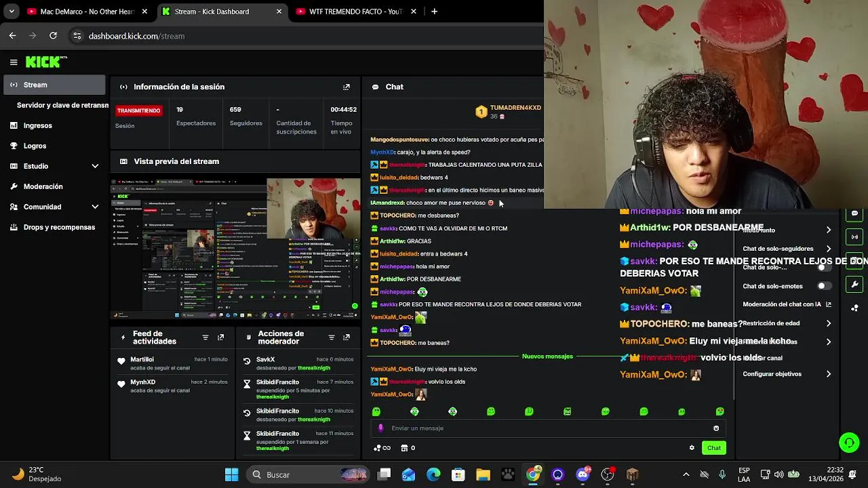
Task: Click the 659 Seguidores stat
Action: [245, 116]
